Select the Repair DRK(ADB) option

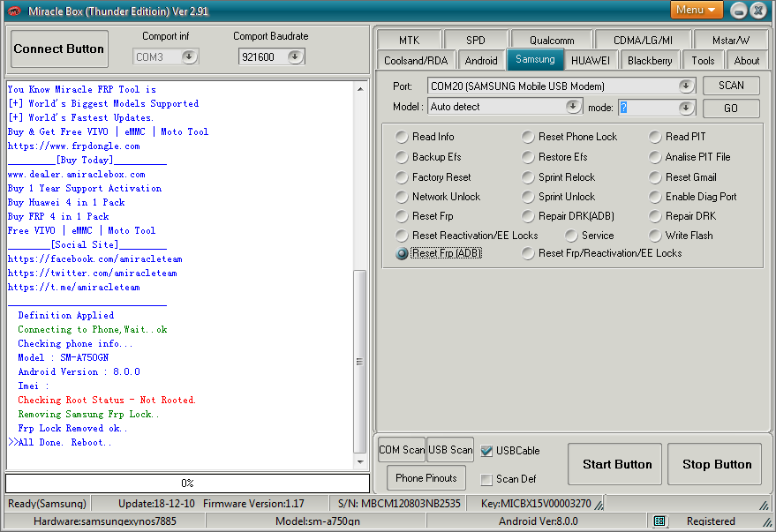tap(528, 216)
